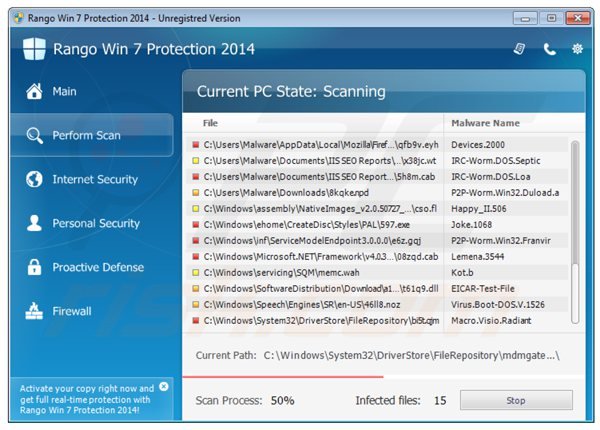Click the Perform Scan magnifier icon
600x430 pixels.
(34, 135)
